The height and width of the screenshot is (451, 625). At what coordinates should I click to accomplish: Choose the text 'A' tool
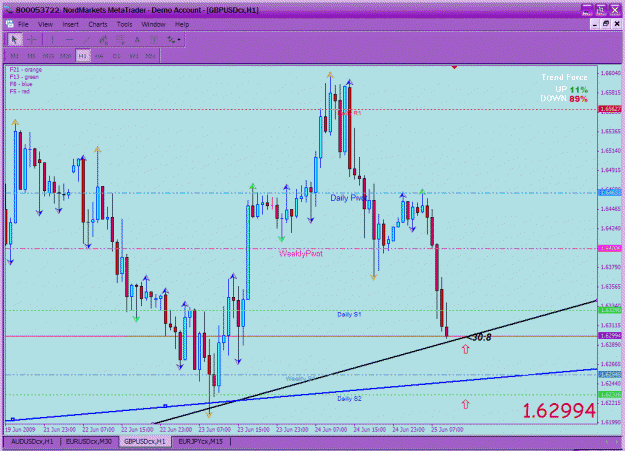(x=137, y=39)
